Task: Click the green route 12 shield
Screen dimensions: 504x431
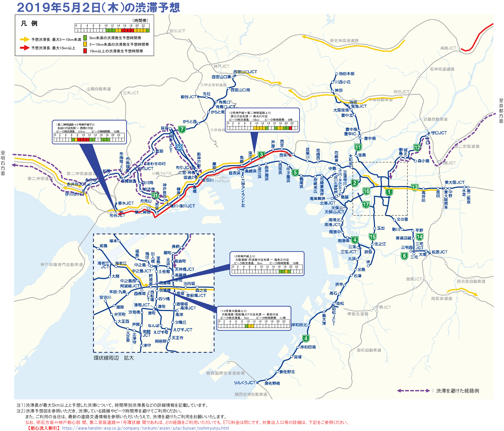Action: tap(417, 148)
